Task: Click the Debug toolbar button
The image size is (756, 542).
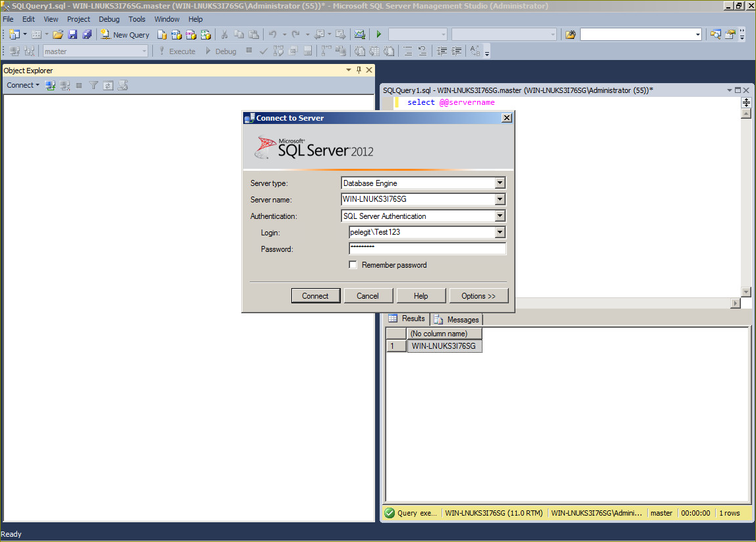Action: [221, 51]
